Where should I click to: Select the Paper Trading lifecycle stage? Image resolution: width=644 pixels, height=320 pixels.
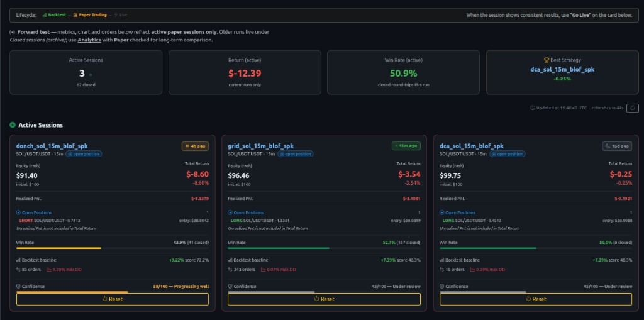(90, 15)
